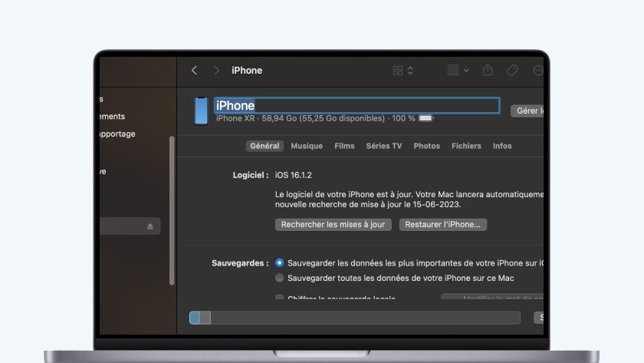Open the more actions ellipsis icon

tap(537, 71)
